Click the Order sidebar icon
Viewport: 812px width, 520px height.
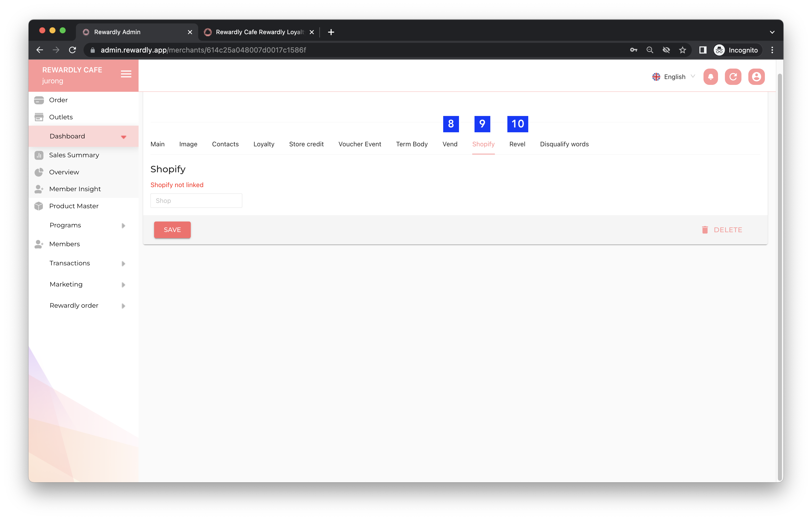(39, 100)
